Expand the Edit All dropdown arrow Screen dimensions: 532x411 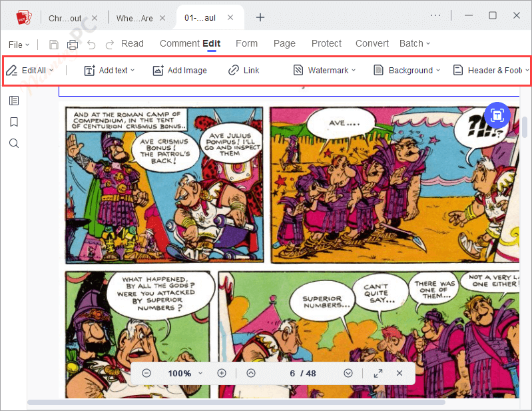click(51, 70)
